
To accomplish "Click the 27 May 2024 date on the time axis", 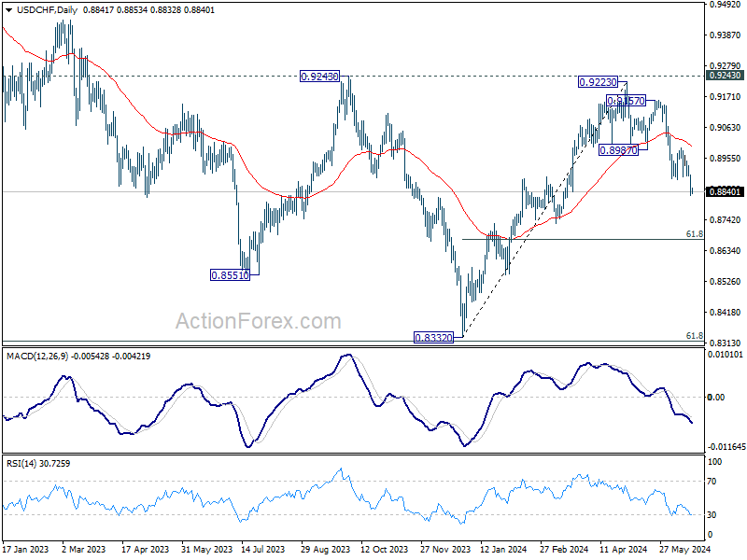I will [x=685, y=549].
